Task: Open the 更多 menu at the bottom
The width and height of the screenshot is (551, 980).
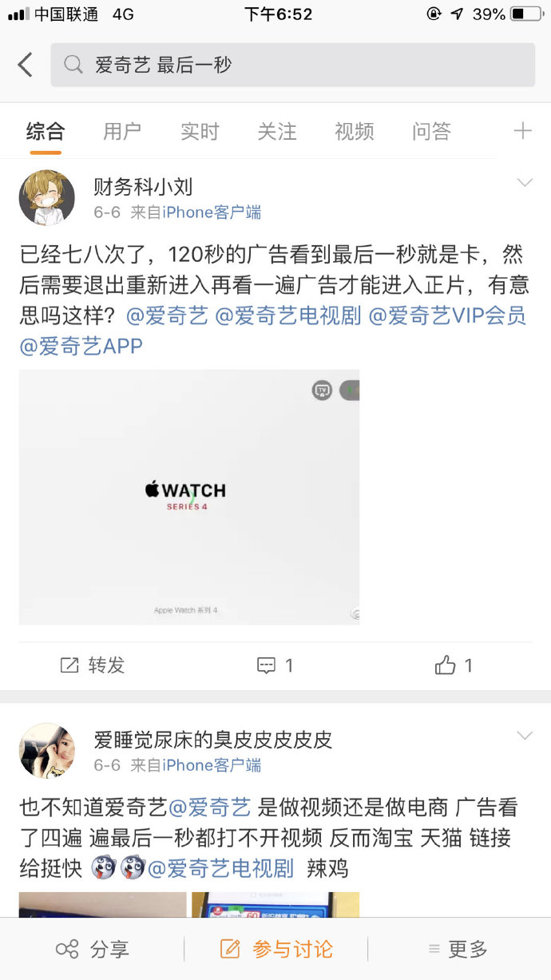Action: click(458, 949)
